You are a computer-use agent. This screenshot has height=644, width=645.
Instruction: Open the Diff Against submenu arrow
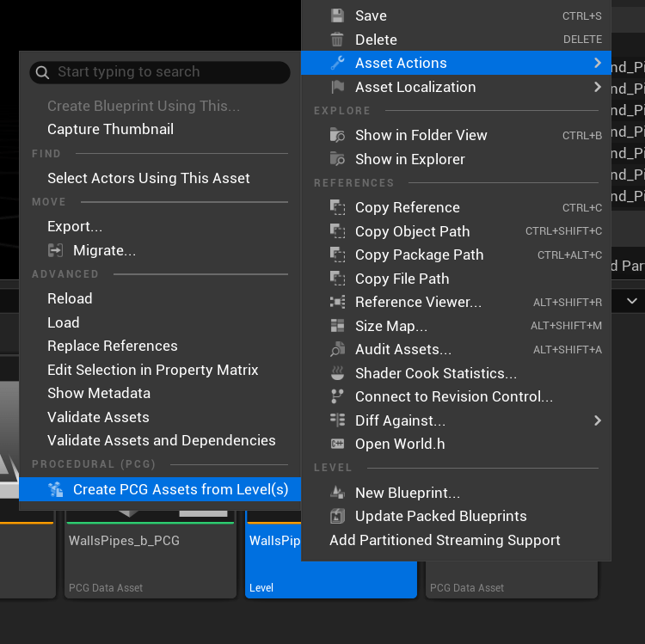point(597,420)
